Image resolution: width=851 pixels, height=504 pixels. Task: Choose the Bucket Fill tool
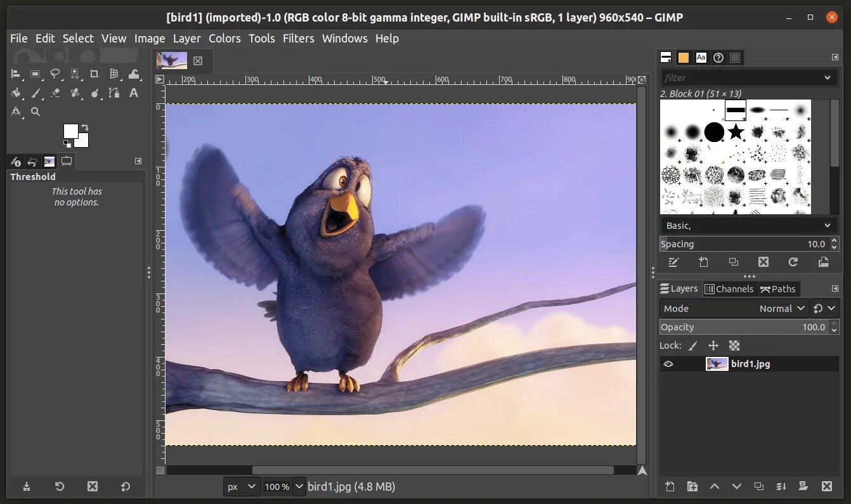pyautogui.click(x=16, y=93)
